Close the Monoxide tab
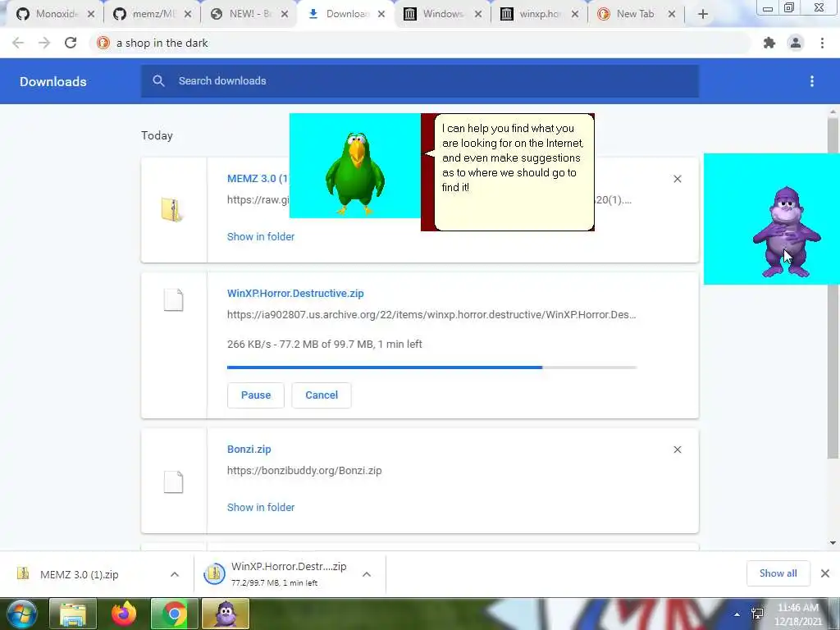Viewport: 840px width, 630px height. pyautogui.click(x=91, y=14)
